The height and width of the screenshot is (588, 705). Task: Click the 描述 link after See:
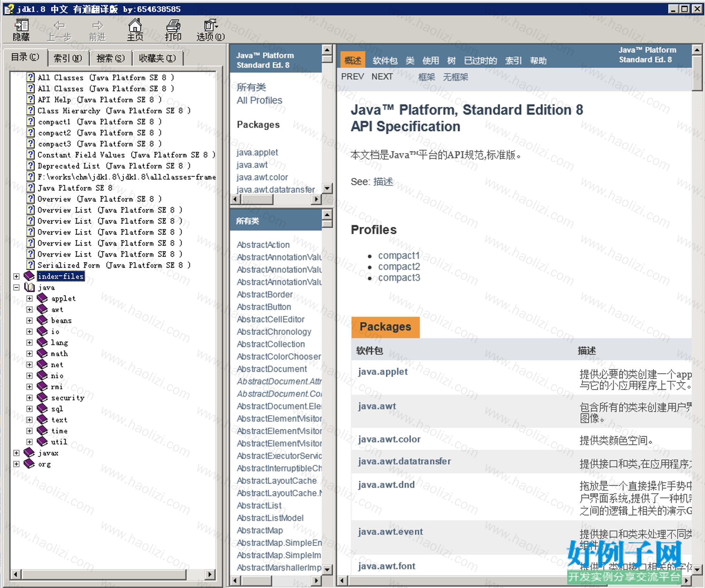383,182
